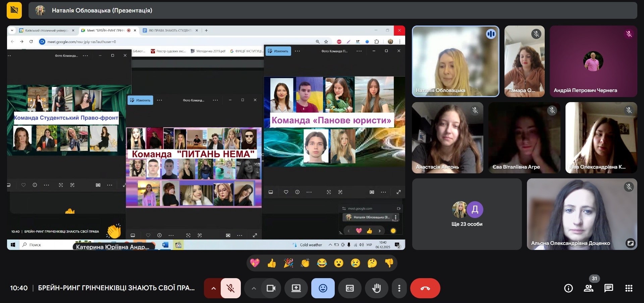Viewport: 644px width, 303px height.
Task: Raise your hand in the meeting
Action: [x=376, y=288]
